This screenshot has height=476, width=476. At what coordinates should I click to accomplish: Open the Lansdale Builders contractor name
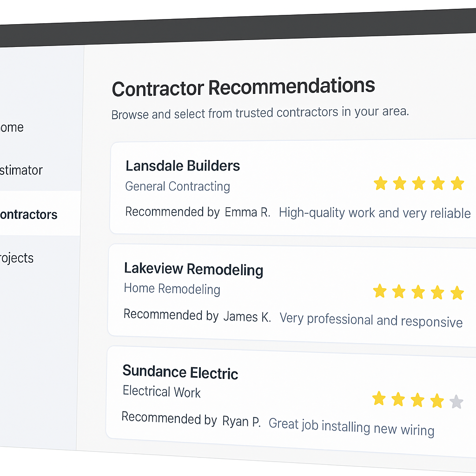click(183, 166)
